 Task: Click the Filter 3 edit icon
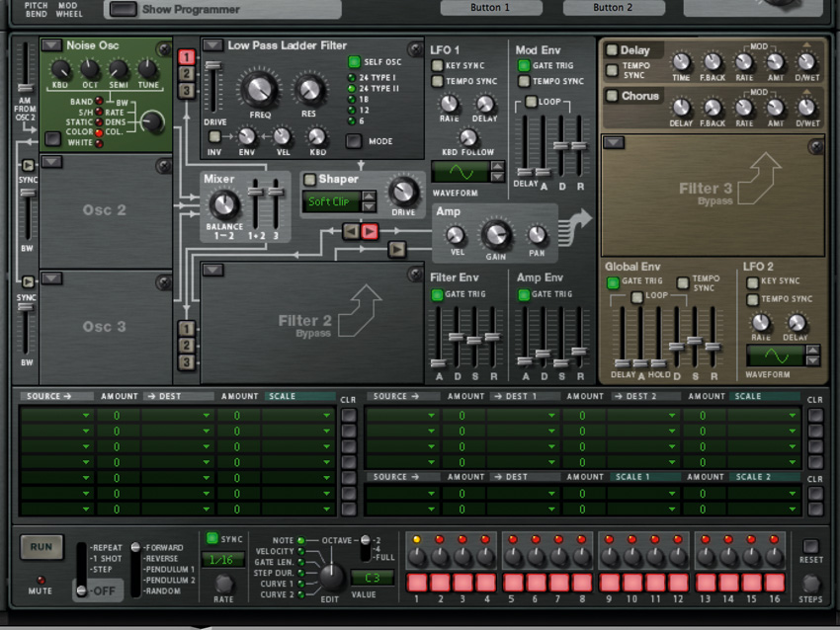click(x=816, y=146)
